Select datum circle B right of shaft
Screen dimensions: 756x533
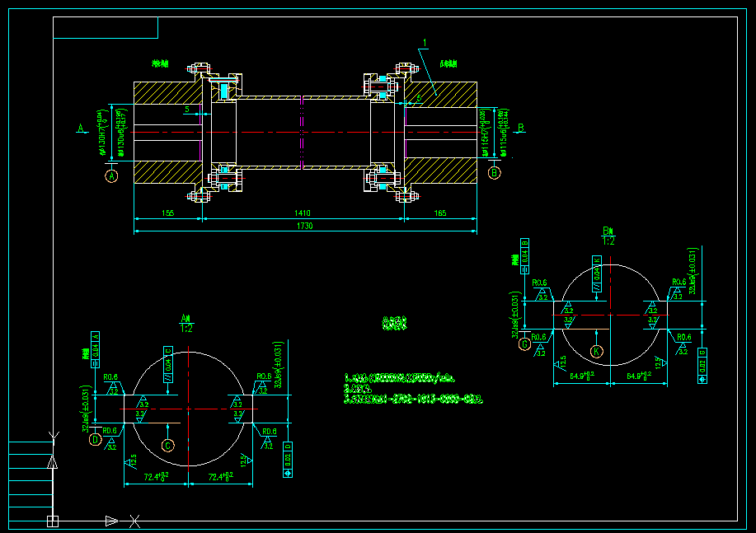pyautogui.click(x=494, y=172)
